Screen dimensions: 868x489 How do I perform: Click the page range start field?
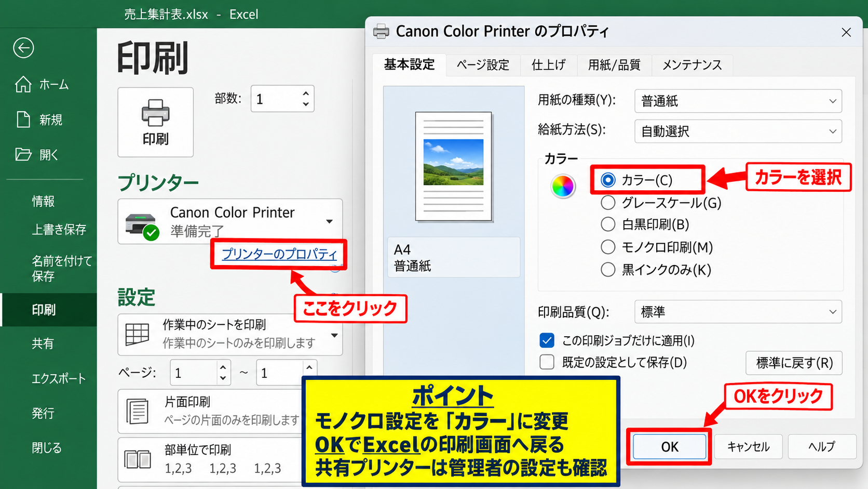tap(193, 373)
